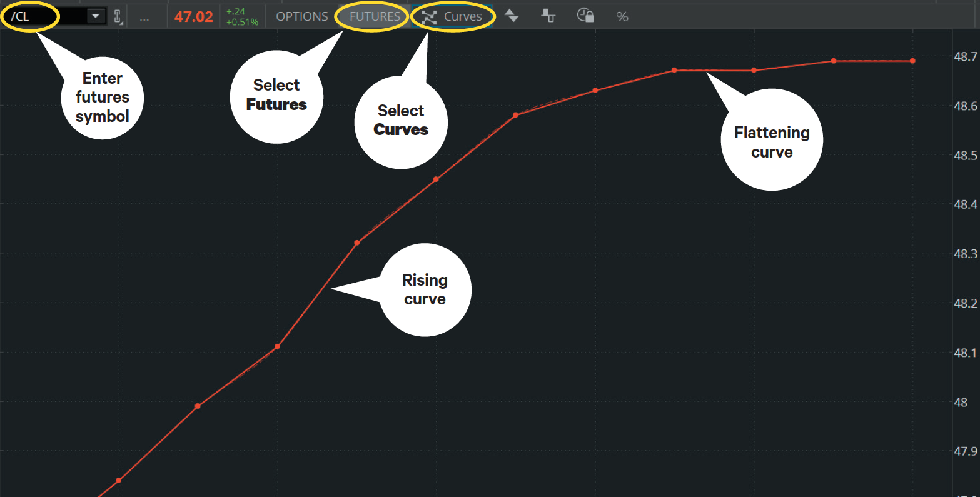Viewport: 980px width, 497px height.
Task: Click the Curves graph icon
Action: tap(429, 18)
